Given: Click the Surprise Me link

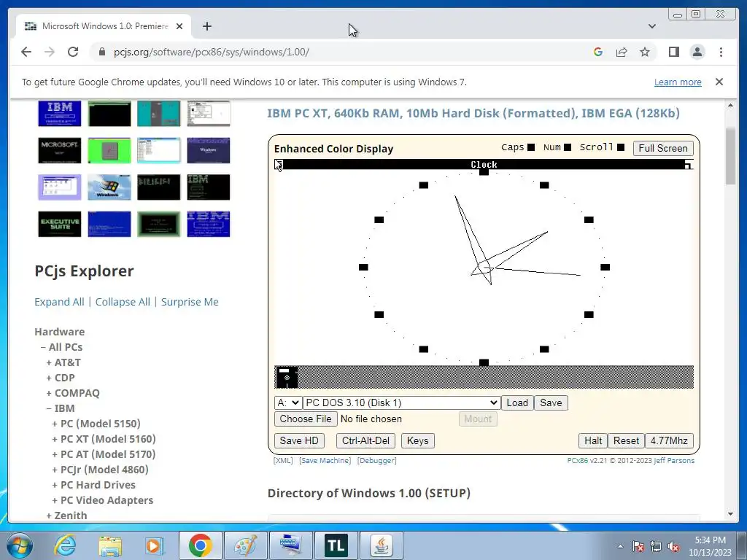Looking at the screenshot, I should point(190,302).
